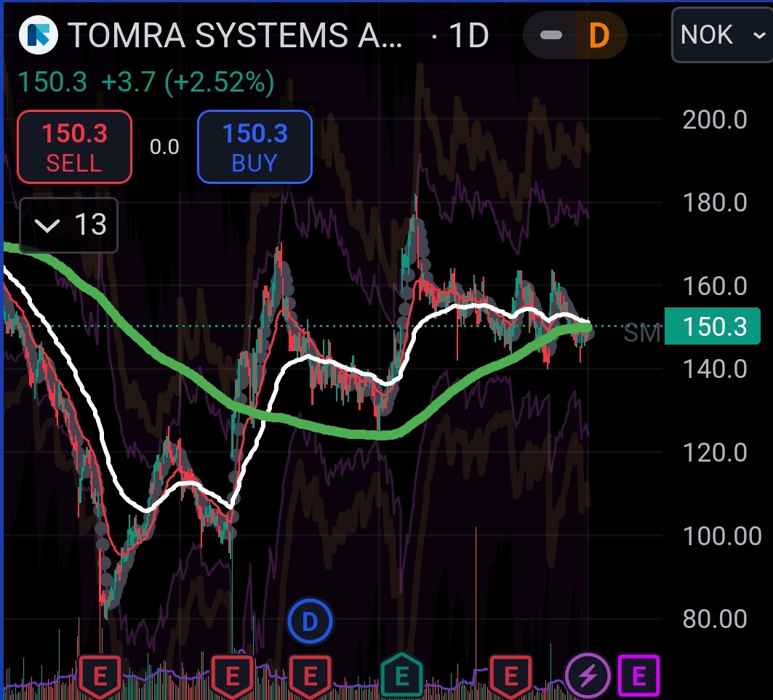This screenshot has height=700, width=773.
Task: Change the 1D chart interval
Action: click(x=468, y=36)
